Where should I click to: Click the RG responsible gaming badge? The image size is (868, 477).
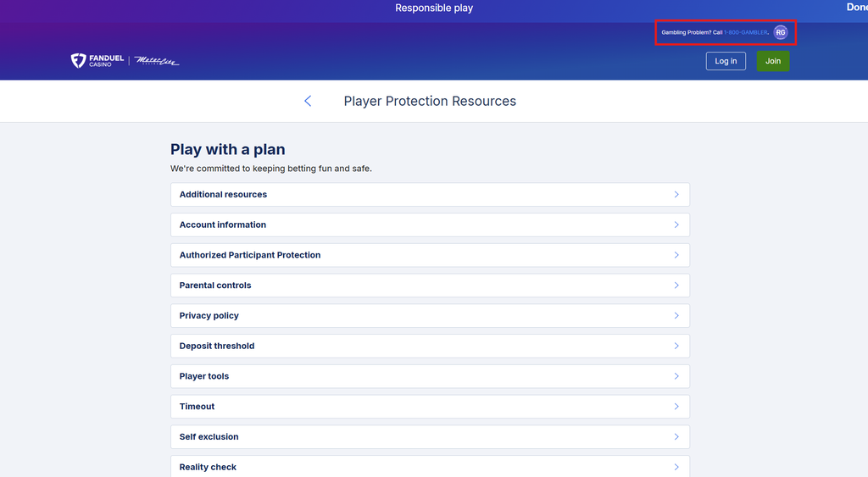point(781,32)
